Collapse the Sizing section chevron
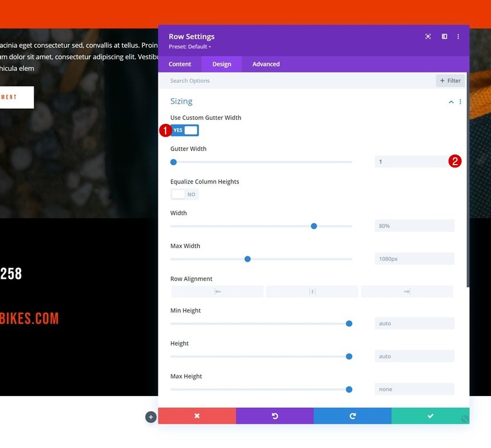491x448 pixels. pyautogui.click(x=451, y=102)
